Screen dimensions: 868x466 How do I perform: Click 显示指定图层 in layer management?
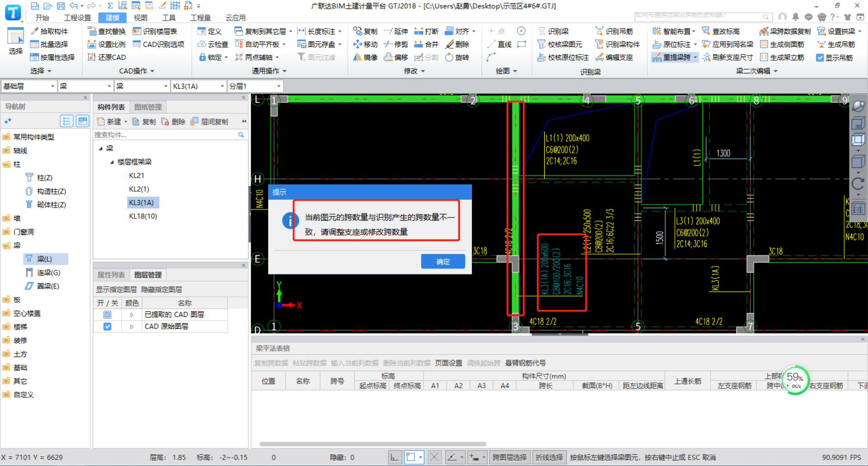[116, 289]
